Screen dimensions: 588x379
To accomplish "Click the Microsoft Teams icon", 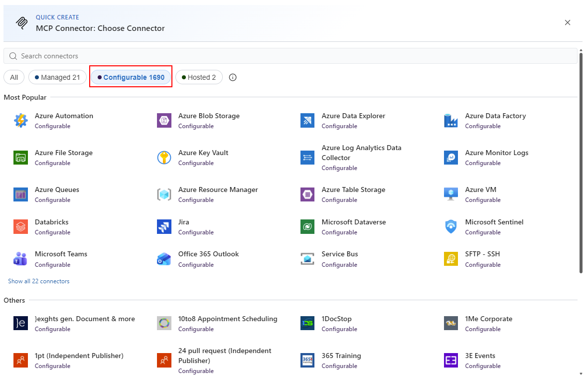I will click(x=20, y=259).
